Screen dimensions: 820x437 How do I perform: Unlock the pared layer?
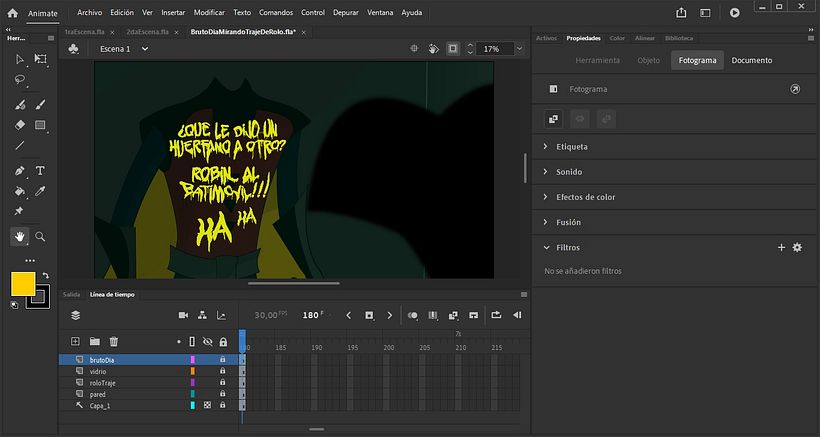tap(223, 394)
